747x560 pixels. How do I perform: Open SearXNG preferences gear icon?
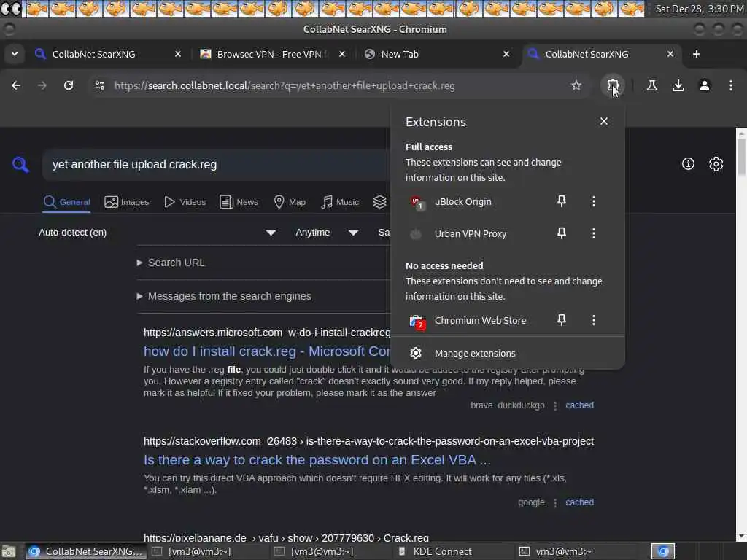tap(716, 164)
